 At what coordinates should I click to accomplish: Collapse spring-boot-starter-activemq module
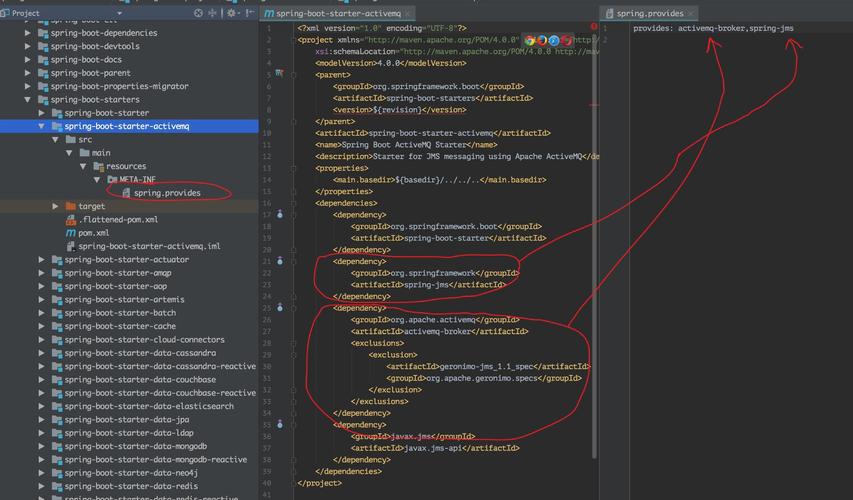(x=41, y=126)
